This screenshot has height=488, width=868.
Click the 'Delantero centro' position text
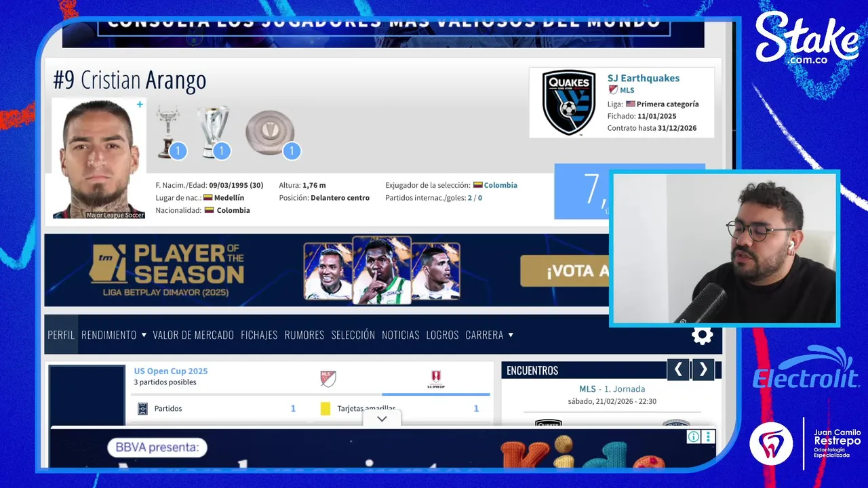pyautogui.click(x=340, y=198)
